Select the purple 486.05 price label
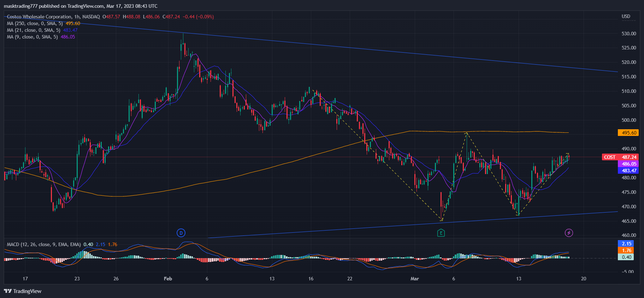Viewport: 644px width, 298px height. [628, 164]
